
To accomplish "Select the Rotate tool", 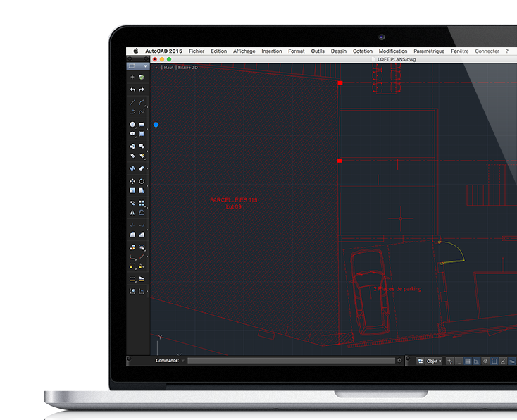I will pos(142,181).
